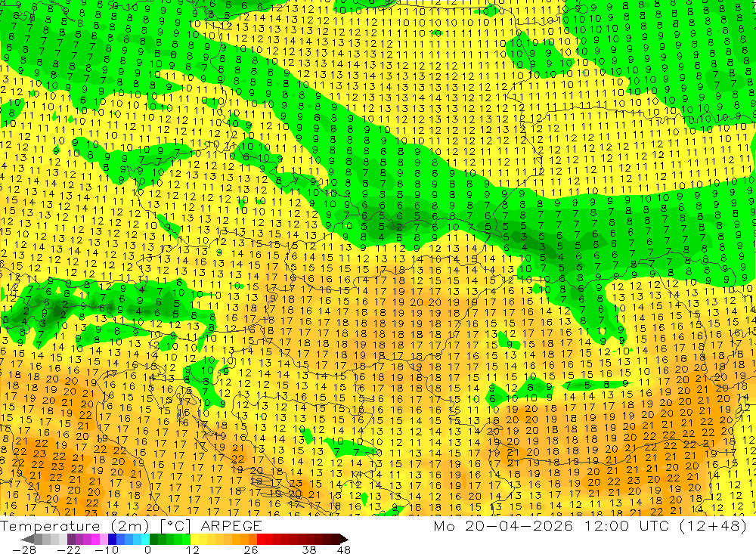The height and width of the screenshot is (554, 756).
Task: Click the dark green swatch at 0 in the legend
Action: (153, 540)
